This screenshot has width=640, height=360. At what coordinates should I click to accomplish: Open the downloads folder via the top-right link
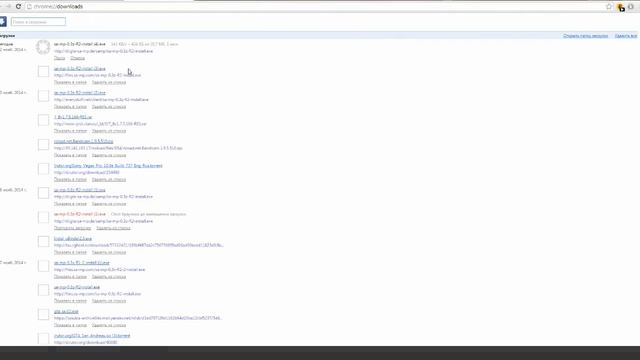(585, 36)
